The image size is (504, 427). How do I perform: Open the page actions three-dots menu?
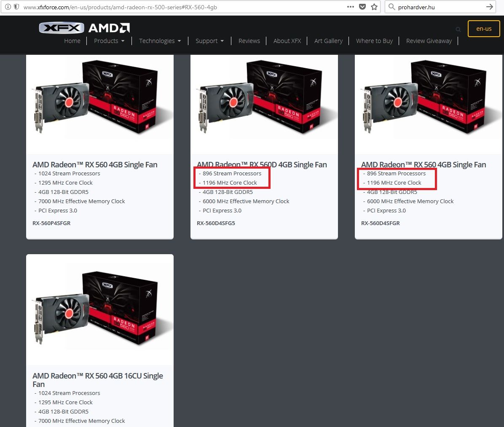(350, 7)
